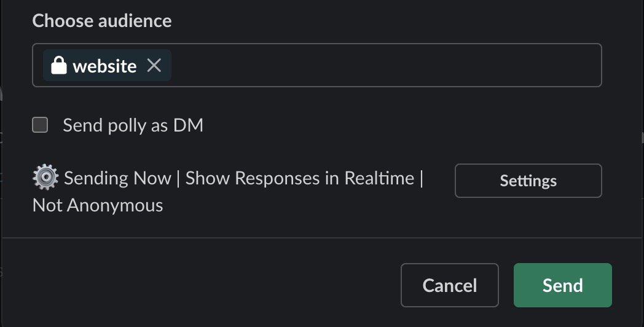Click the 'DM' text in checkbox label

[x=188, y=126]
